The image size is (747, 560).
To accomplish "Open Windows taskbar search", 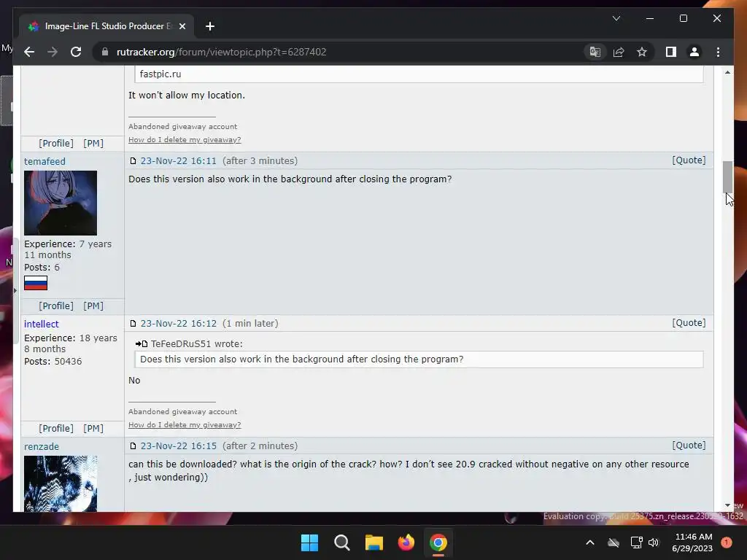I will tap(342, 542).
